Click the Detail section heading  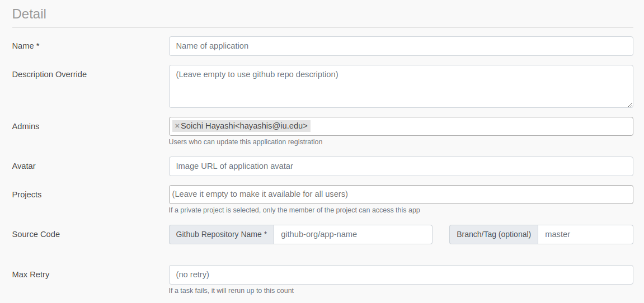29,14
